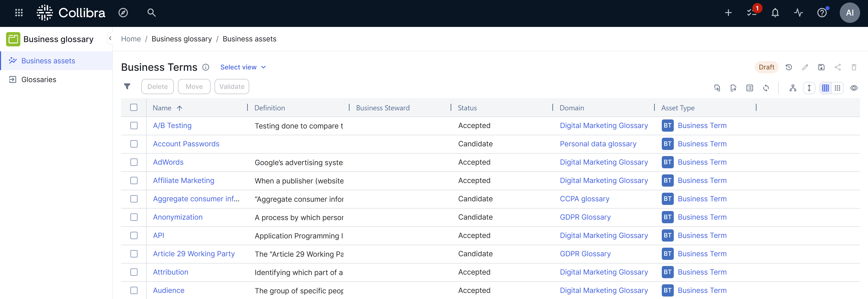Click the Business Terms info icon
868x299 pixels.
click(206, 67)
